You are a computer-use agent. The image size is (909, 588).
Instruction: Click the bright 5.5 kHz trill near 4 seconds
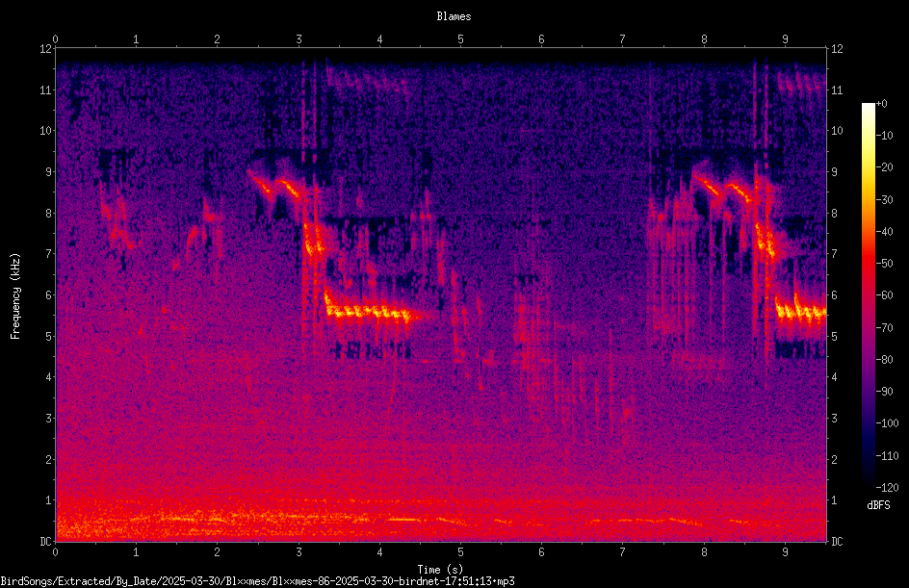point(371,312)
